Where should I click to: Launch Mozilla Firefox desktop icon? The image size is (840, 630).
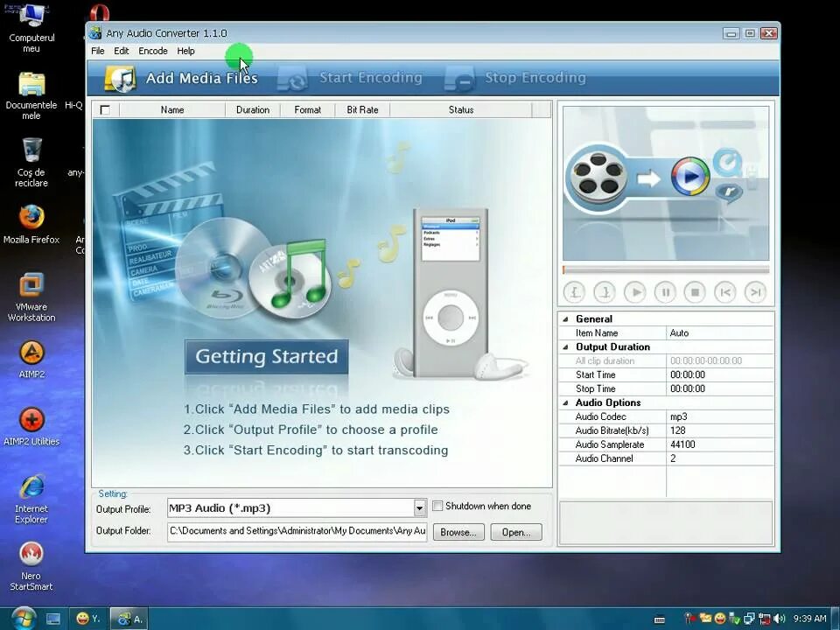(x=31, y=224)
